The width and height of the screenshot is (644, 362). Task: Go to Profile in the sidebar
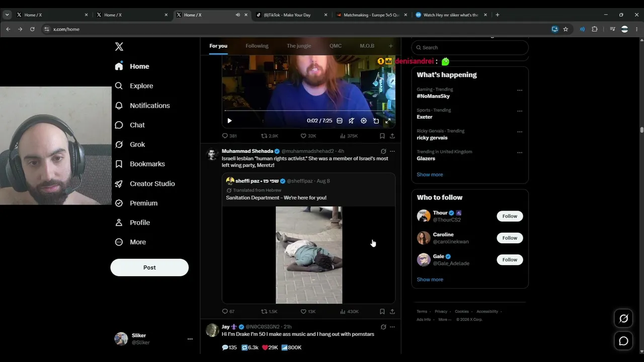click(x=132, y=223)
